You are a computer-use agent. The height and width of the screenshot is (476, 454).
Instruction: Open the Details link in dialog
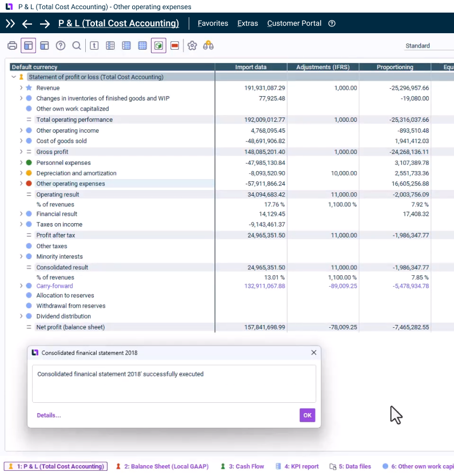49,415
